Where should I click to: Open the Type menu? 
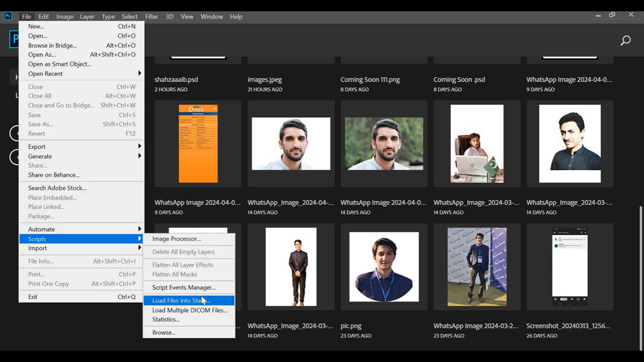(x=108, y=17)
